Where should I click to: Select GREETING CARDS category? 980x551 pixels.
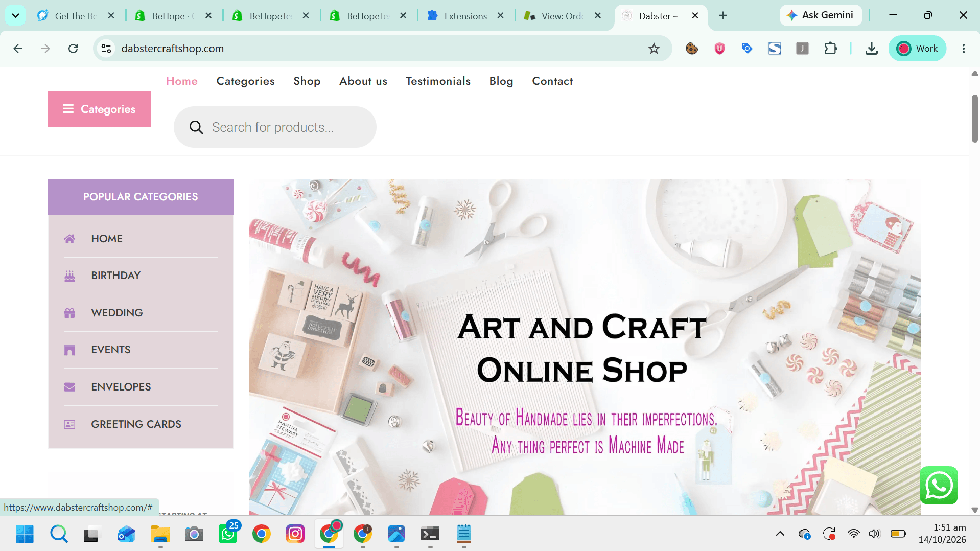click(x=136, y=424)
